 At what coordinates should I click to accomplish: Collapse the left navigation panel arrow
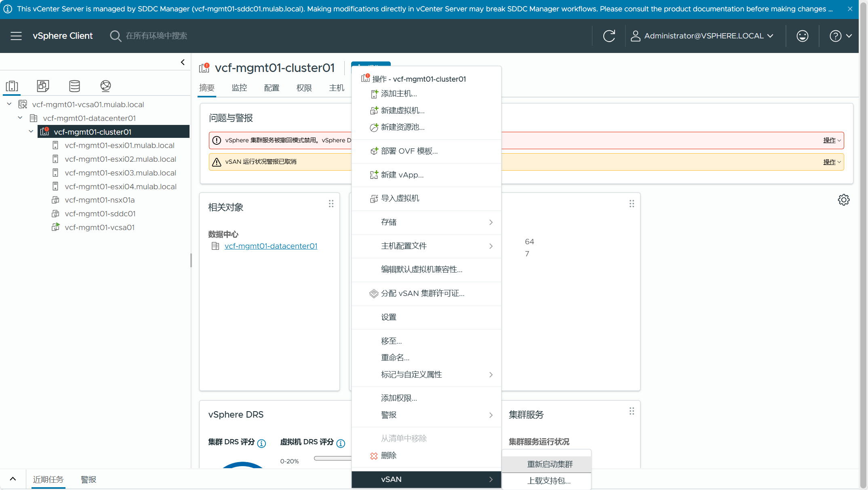tap(183, 62)
